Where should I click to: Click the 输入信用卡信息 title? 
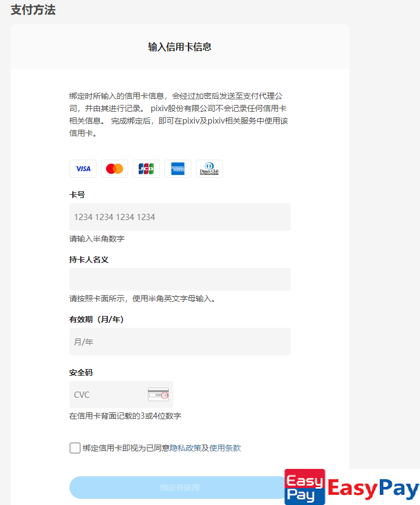(x=180, y=47)
